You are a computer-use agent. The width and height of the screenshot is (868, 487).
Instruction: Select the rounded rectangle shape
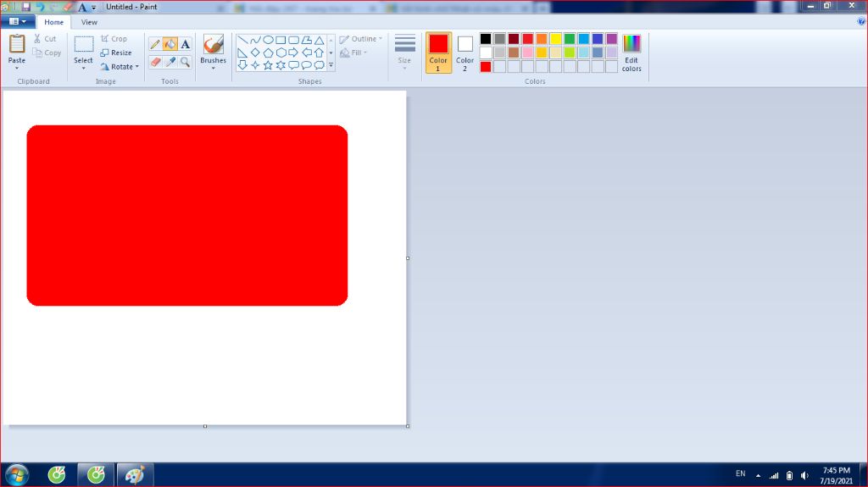[x=293, y=40]
